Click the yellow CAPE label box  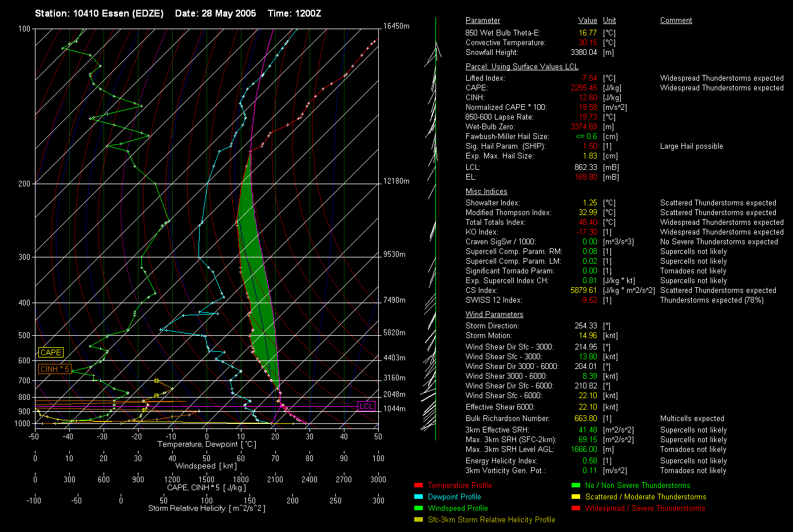click(51, 352)
